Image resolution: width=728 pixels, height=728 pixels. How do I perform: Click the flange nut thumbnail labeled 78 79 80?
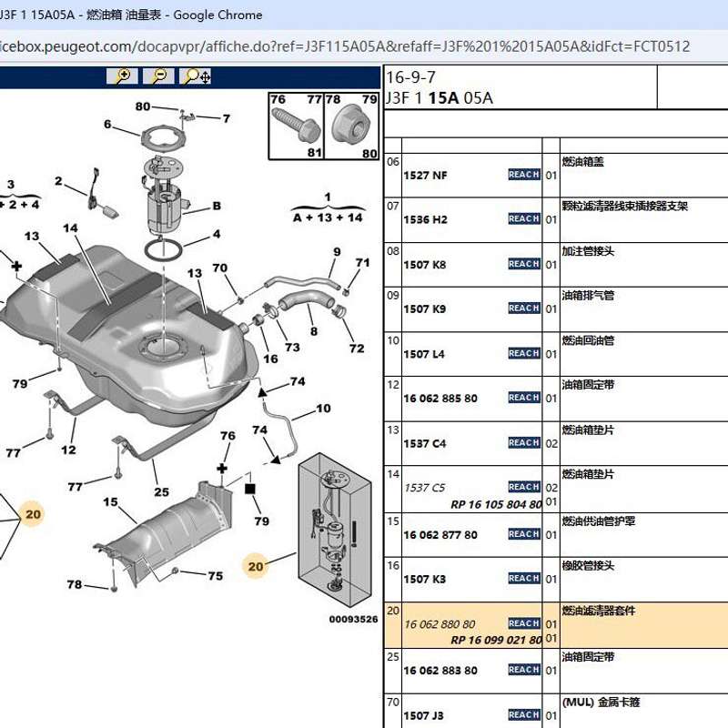coord(351,126)
